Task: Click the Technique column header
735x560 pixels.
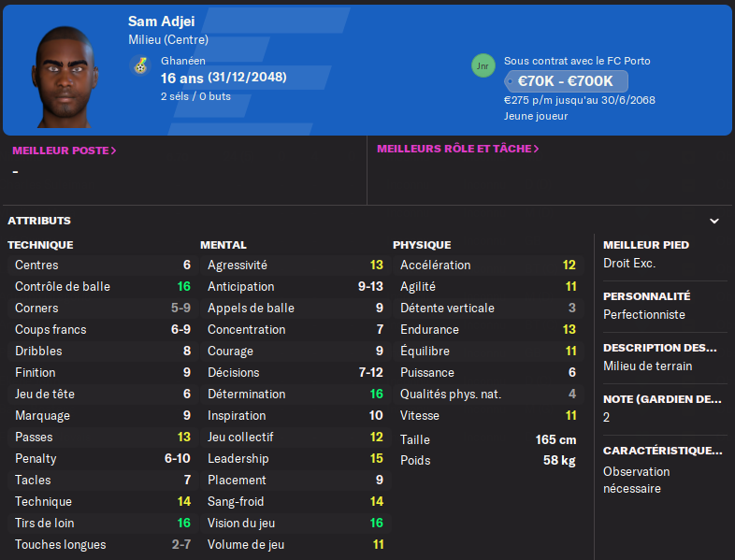Action: (x=40, y=245)
